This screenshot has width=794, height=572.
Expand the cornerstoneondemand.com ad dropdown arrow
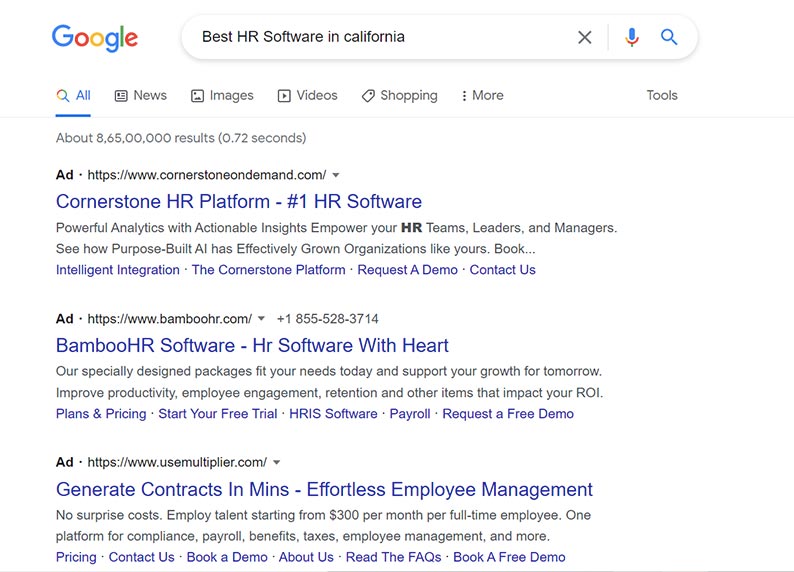[335, 175]
